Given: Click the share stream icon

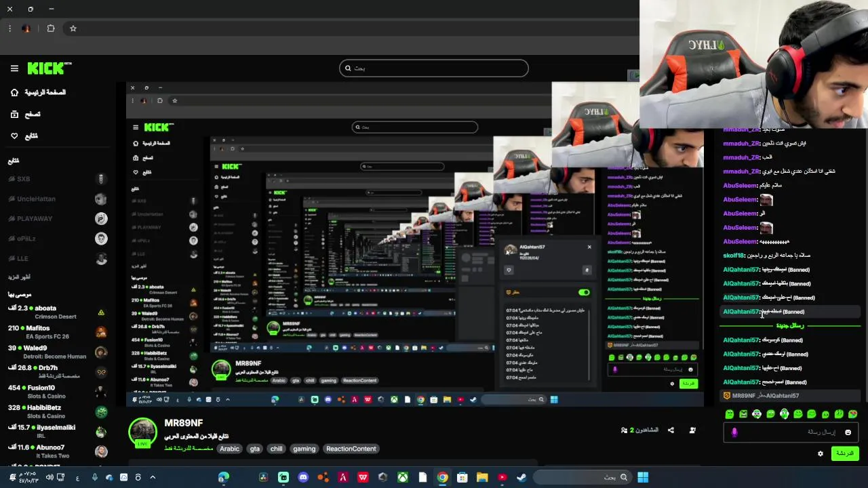Looking at the screenshot, I should [x=671, y=430].
